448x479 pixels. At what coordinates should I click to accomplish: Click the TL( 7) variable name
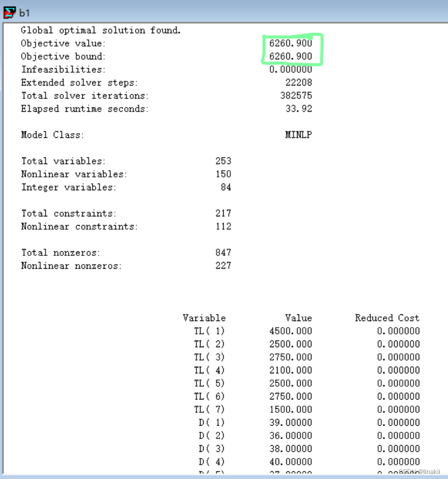click(210, 410)
